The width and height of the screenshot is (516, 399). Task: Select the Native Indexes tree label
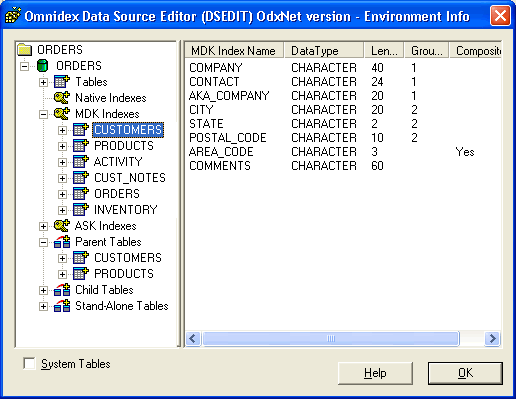click(111, 98)
